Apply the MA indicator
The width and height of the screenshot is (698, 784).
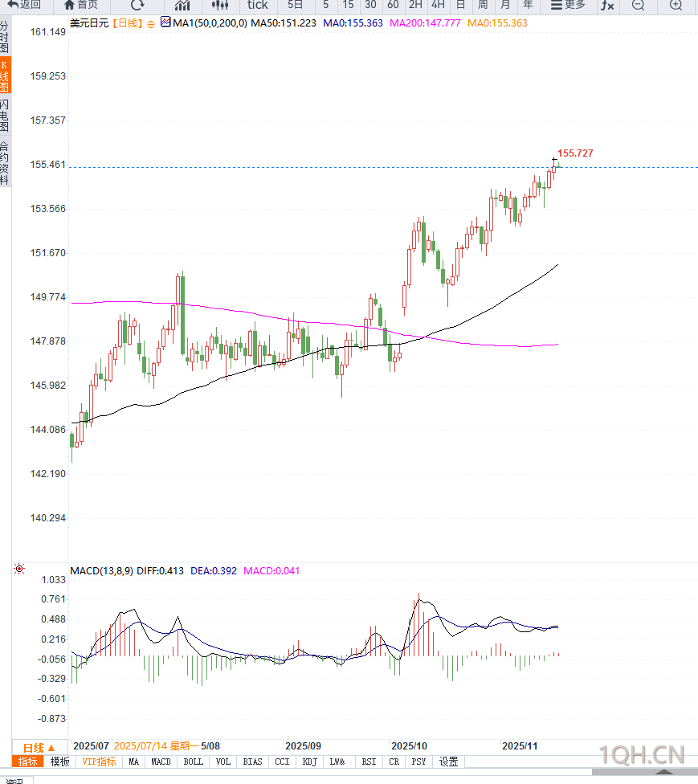133,762
